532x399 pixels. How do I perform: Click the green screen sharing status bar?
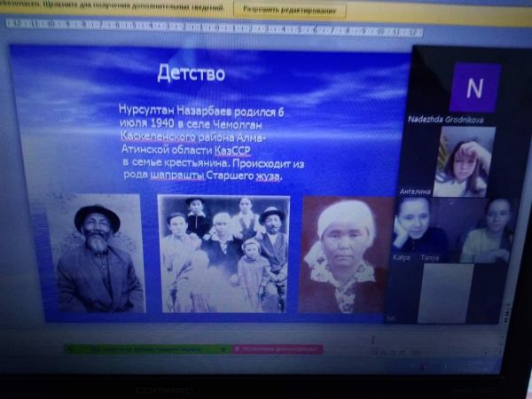point(146,349)
